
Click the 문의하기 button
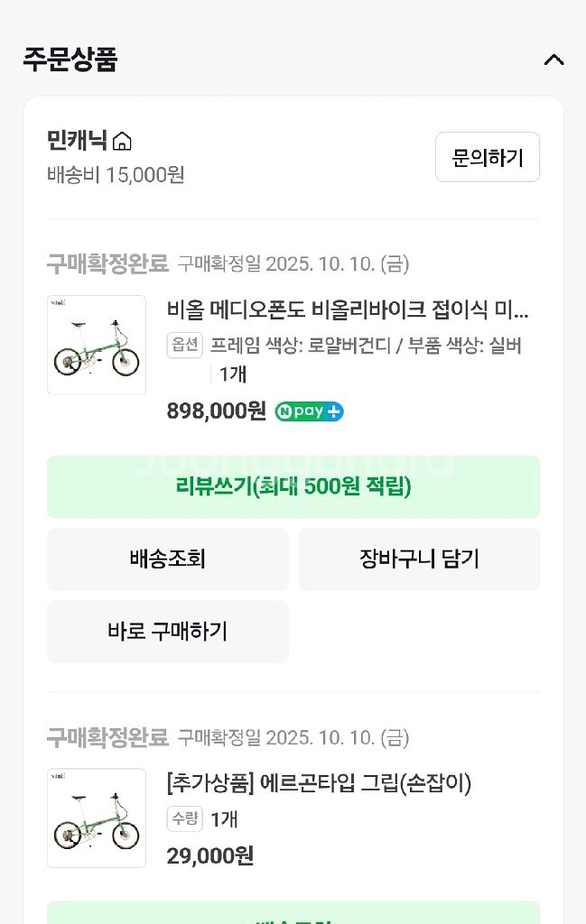[487, 157]
